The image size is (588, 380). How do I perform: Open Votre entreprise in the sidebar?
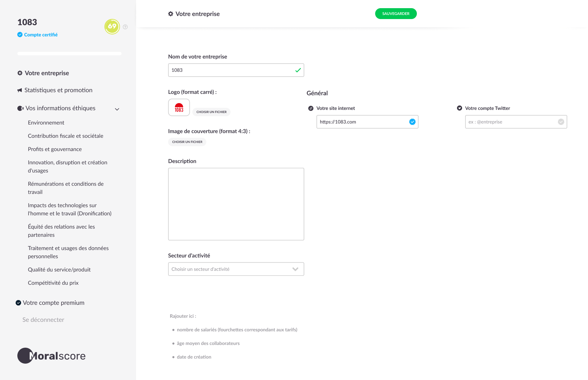[x=47, y=73]
